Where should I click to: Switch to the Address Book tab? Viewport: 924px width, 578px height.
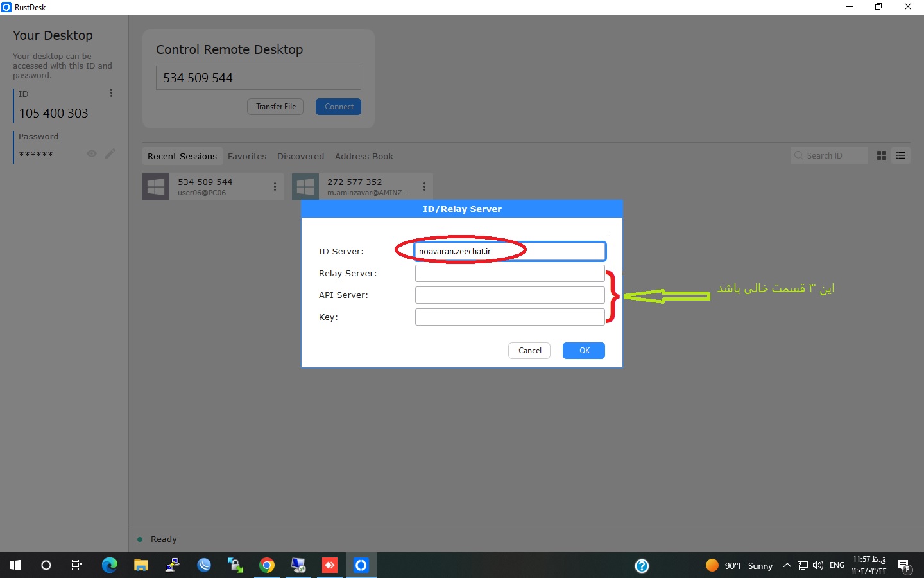tap(364, 156)
